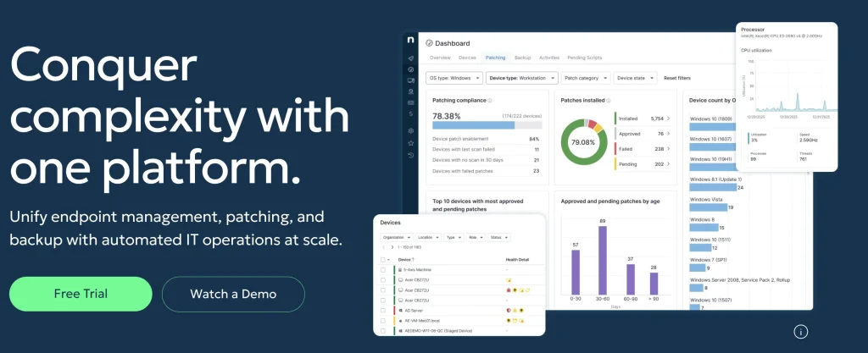The width and height of the screenshot is (868, 353).
Task: Expand the Installed patches chevron
Action: pos(668,119)
